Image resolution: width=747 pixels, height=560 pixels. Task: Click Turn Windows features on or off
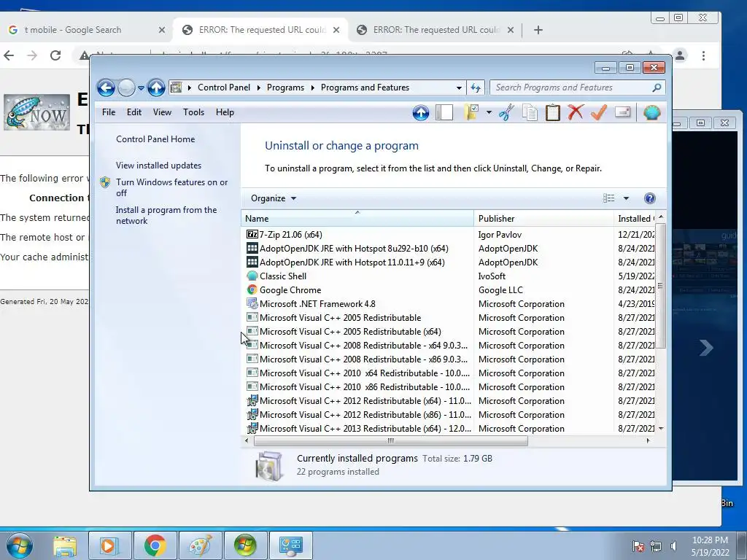click(x=172, y=187)
